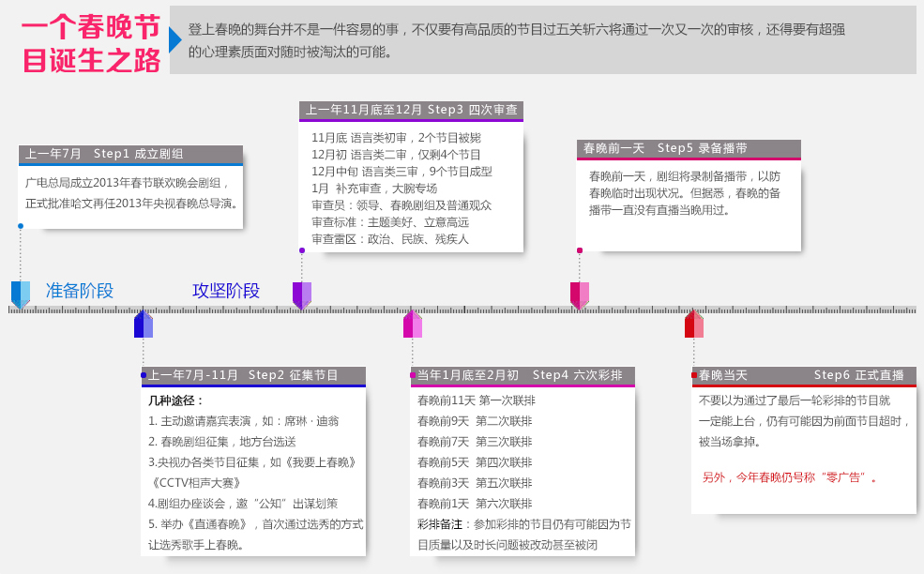Click the Step5 录备播带 header
The width and height of the screenshot is (924, 574).
pos(689,148)
